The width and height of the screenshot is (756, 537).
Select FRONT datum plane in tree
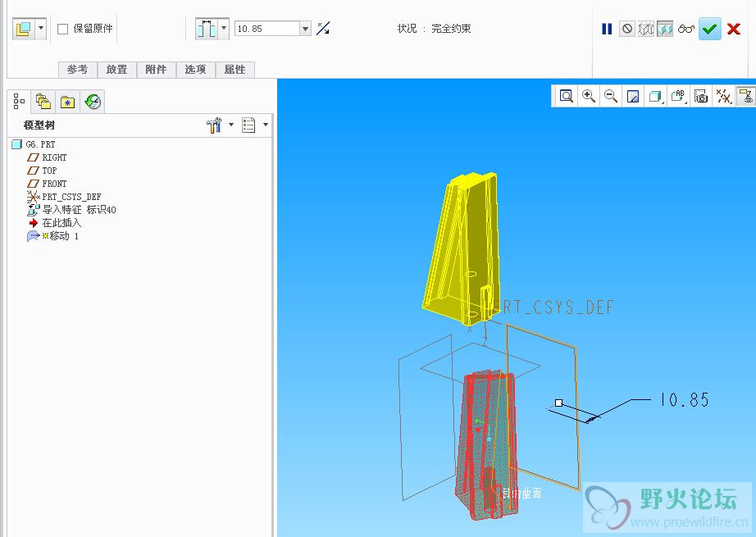[48, 184]
